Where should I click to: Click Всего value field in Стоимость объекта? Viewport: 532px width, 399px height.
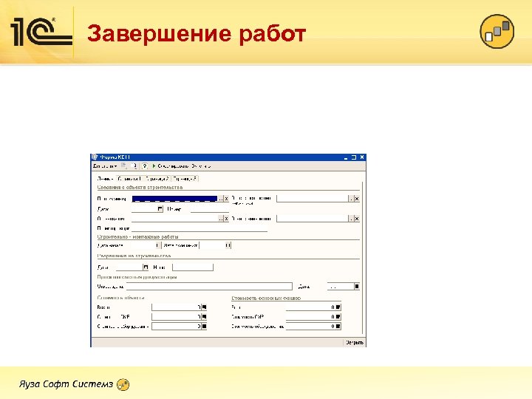[x=177, y=307]
